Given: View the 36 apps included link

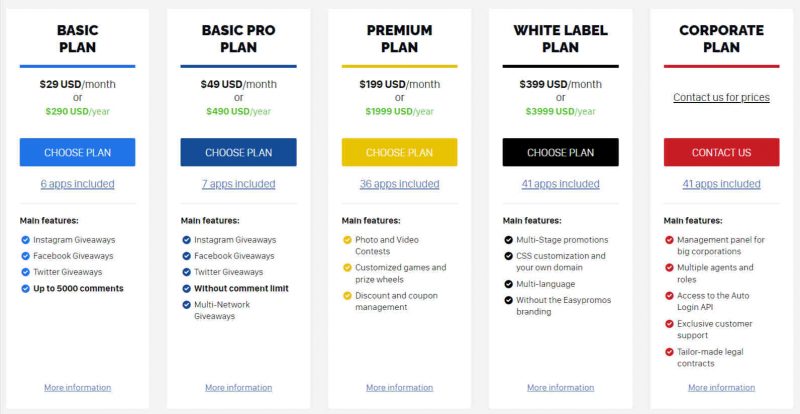Looking at the screenshot, I should (399, 184).
